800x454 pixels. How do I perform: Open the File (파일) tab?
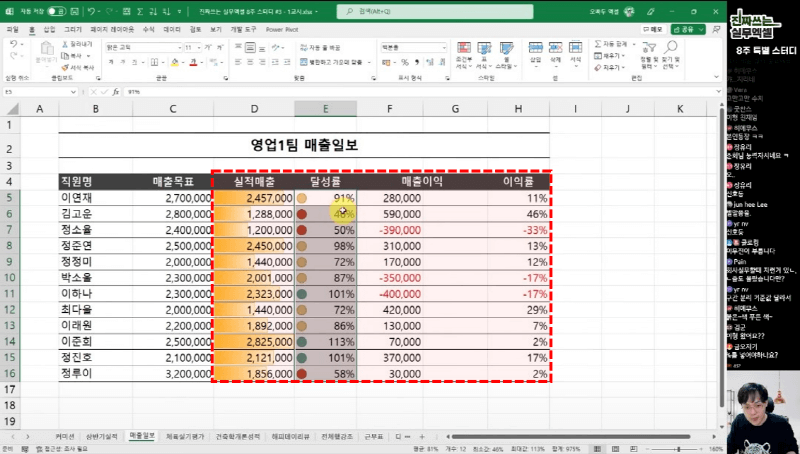point(12,30)
